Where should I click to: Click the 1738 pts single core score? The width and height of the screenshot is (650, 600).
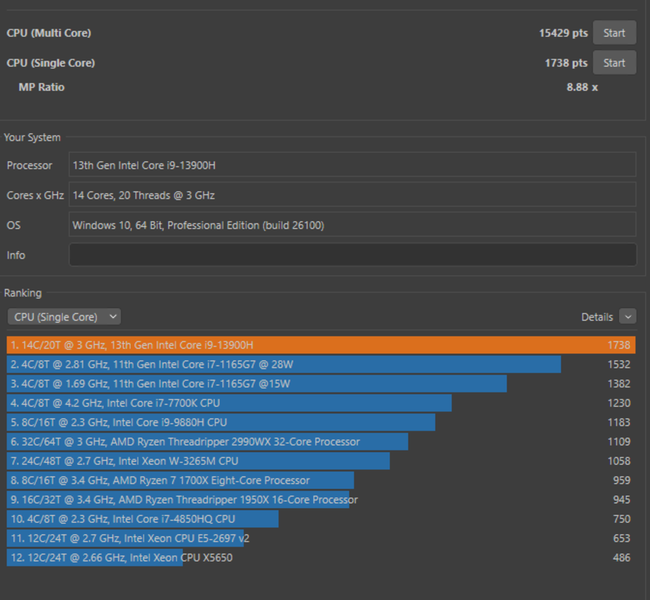click(566, 63)
